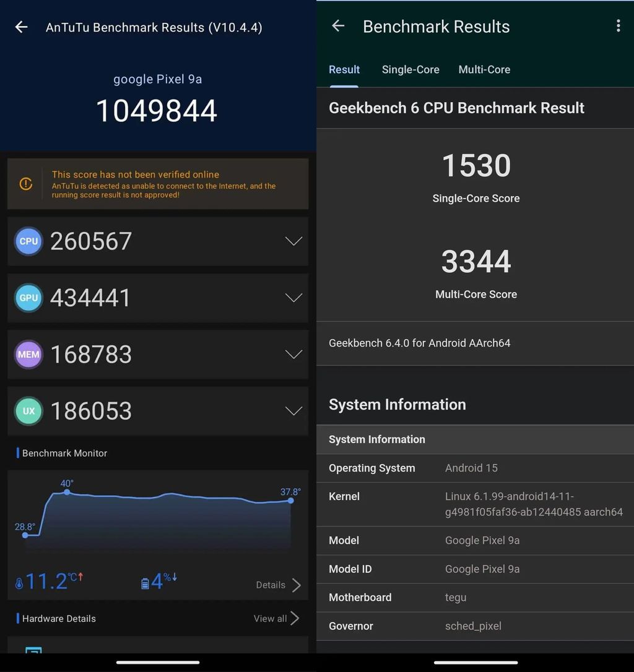Image resolution: width=634 pixels, height=672 pixels.
Task: Tap the Operating System Android 15 row
Action: [475, 468]
